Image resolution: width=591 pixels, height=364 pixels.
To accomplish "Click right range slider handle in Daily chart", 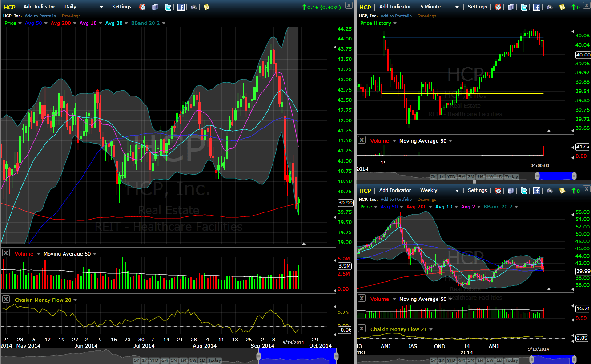I will click(x=336, y=356).
